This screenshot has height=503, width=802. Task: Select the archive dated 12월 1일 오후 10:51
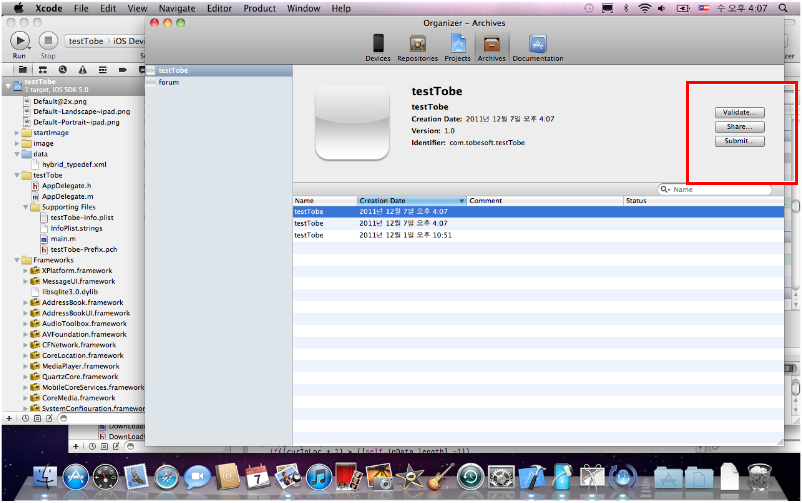coord(538,235)
